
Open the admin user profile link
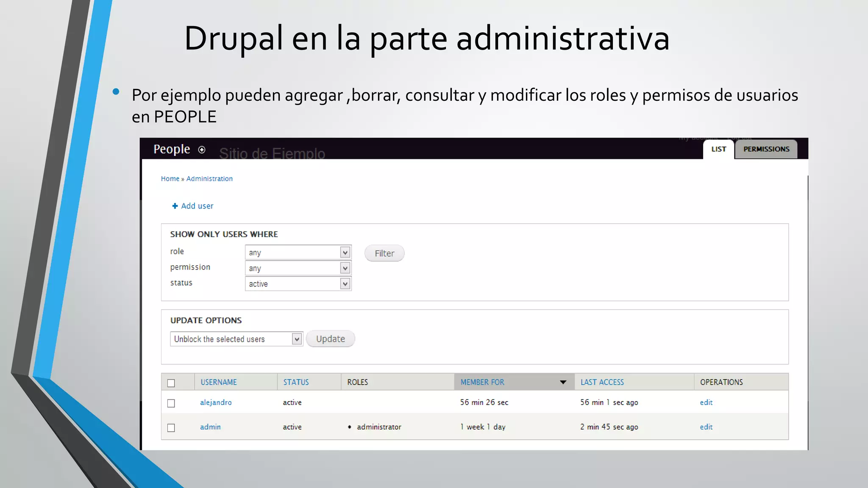tap(210, 427)
